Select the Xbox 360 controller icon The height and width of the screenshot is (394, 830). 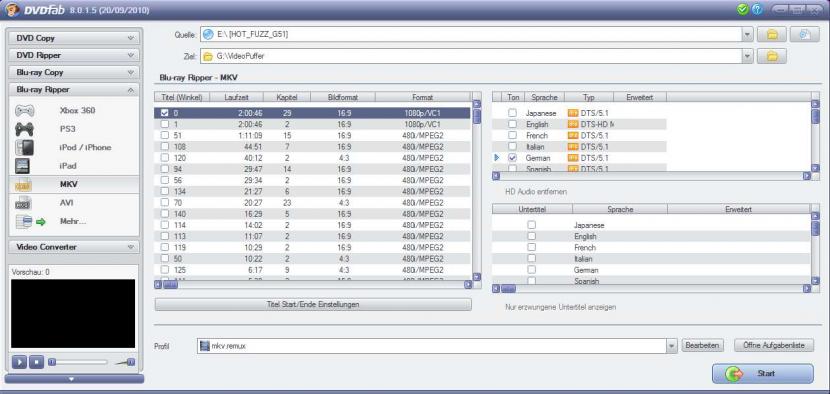[x=24, y=111]
